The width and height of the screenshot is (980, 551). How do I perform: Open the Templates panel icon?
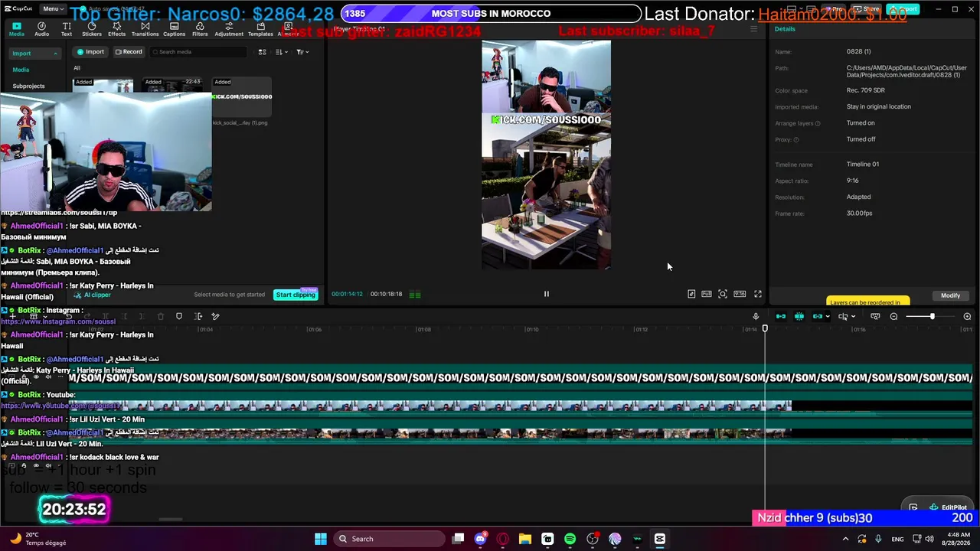point(260,29)
